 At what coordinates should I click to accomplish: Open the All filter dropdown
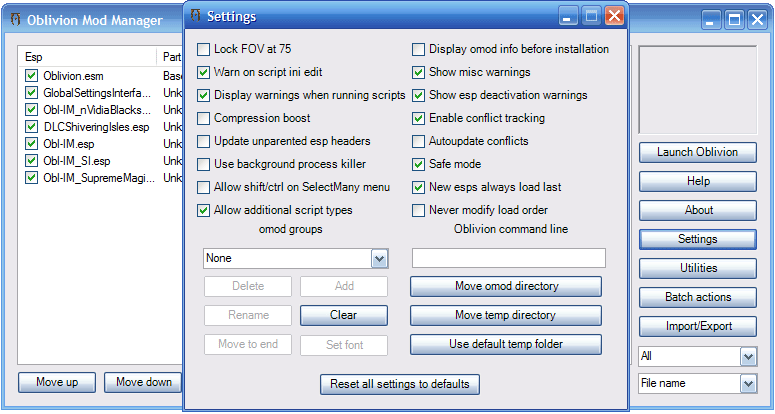click(748, 356)
